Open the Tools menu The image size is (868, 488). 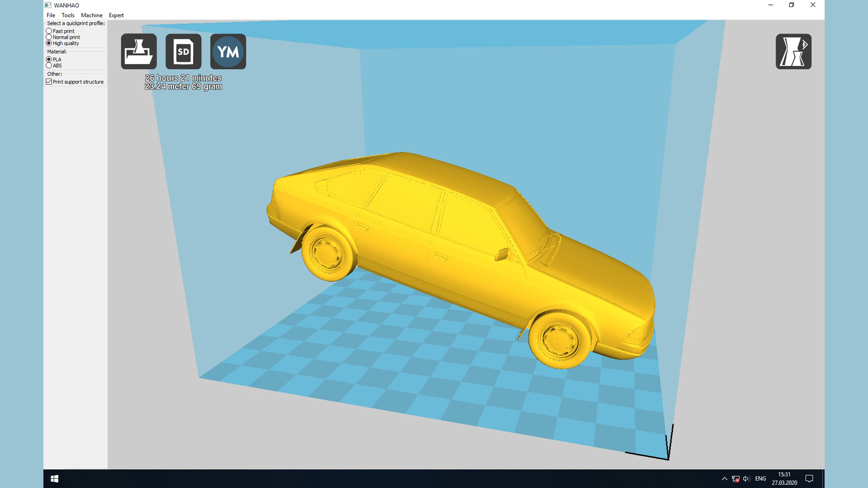[68, 15]
